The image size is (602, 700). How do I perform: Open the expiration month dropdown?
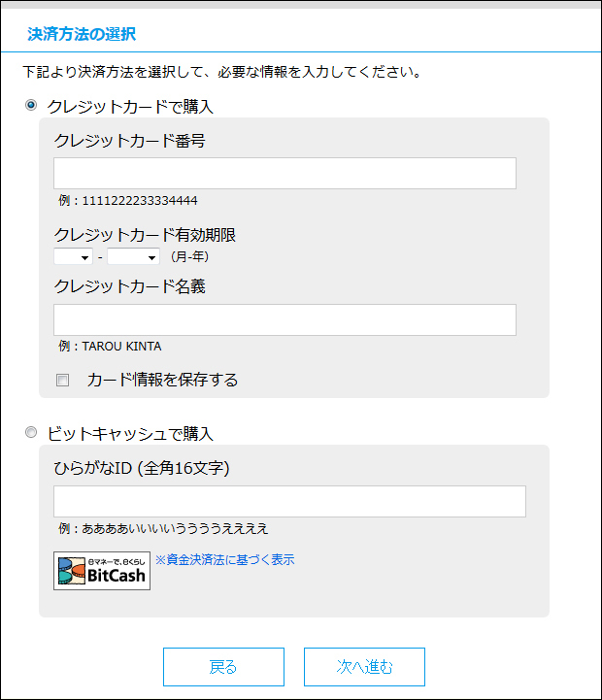[x=73, y=256]
